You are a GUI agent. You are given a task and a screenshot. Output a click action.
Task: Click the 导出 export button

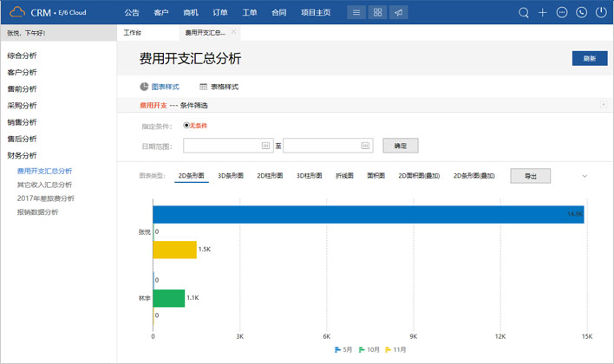(x=530, y=176)
